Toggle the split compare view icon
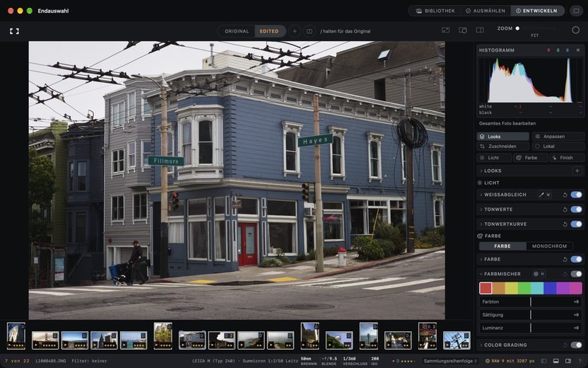This screenshot has height=368, width=588. pos(310,31)
